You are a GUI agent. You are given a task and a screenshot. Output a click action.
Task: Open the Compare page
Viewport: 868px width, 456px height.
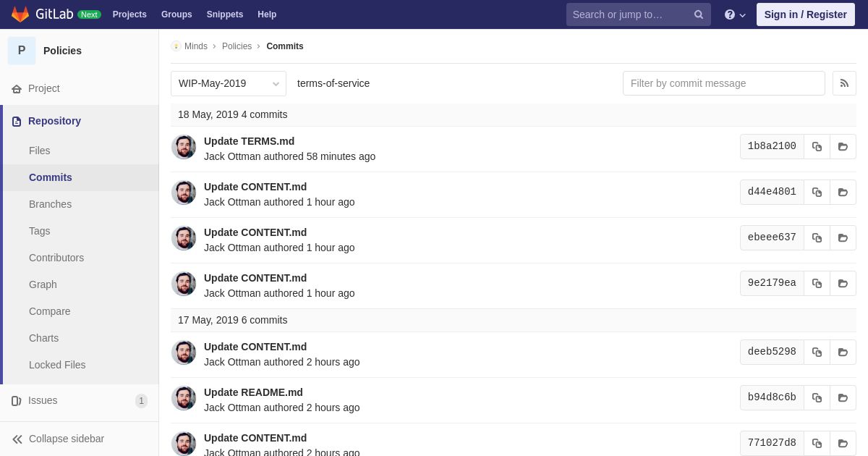click(x=50, y=311)
